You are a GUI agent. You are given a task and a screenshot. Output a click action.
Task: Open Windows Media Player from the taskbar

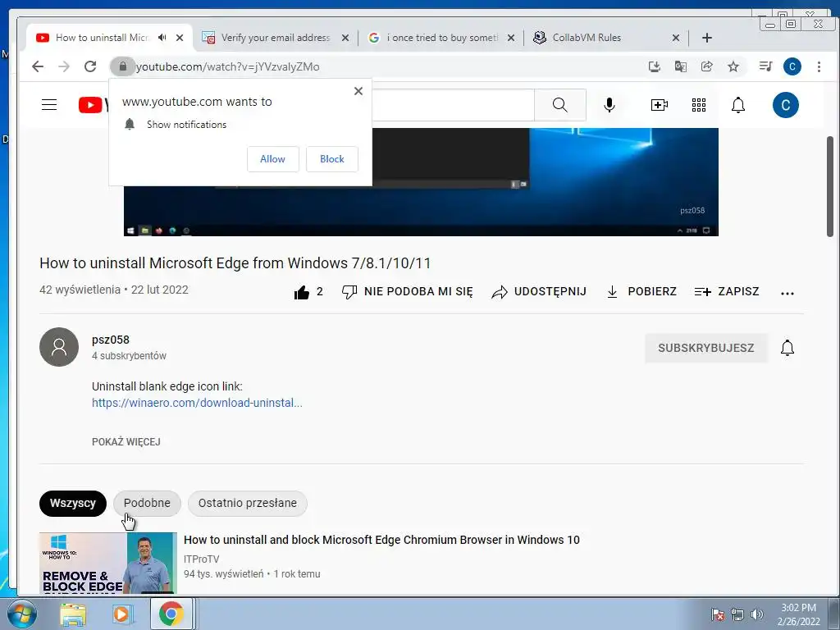[122, 614]
